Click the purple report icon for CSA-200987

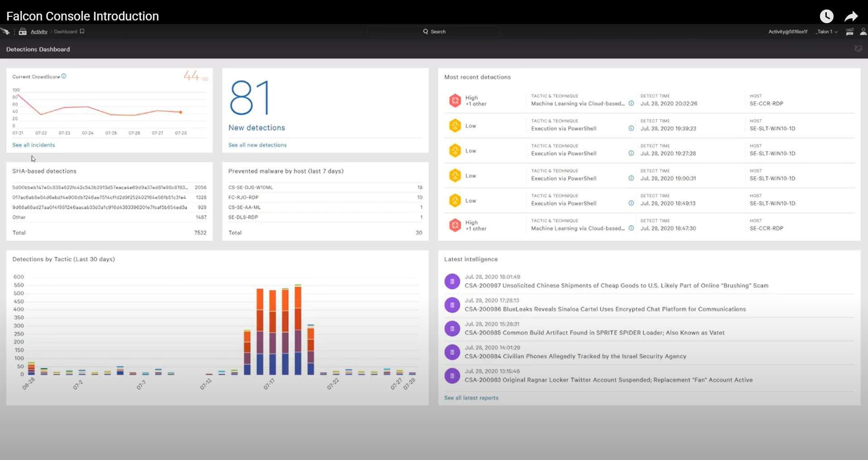452,281
